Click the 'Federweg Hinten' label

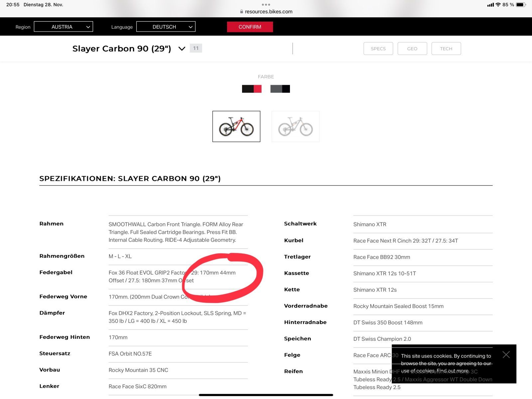(65, 337)
